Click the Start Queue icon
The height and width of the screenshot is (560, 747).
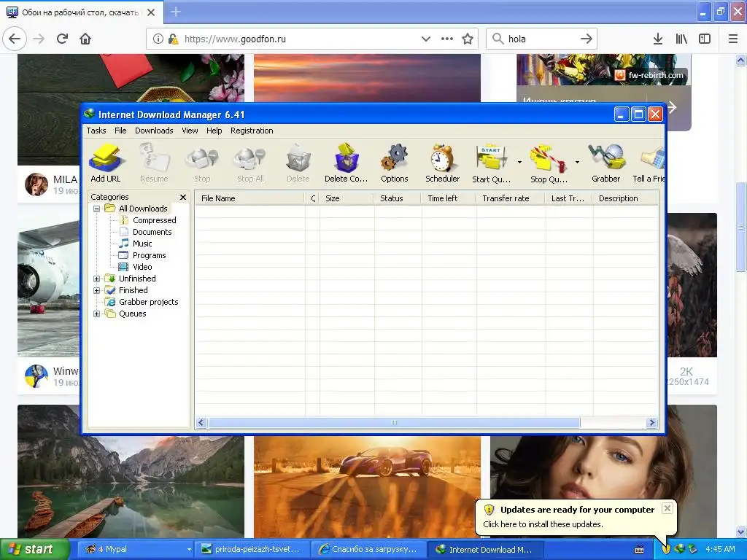click(x=491, y=163)
